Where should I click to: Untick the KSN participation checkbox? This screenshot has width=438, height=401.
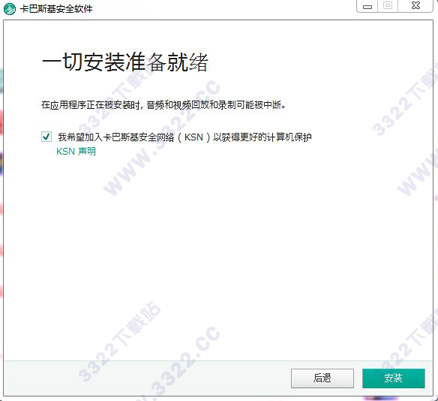46,137
